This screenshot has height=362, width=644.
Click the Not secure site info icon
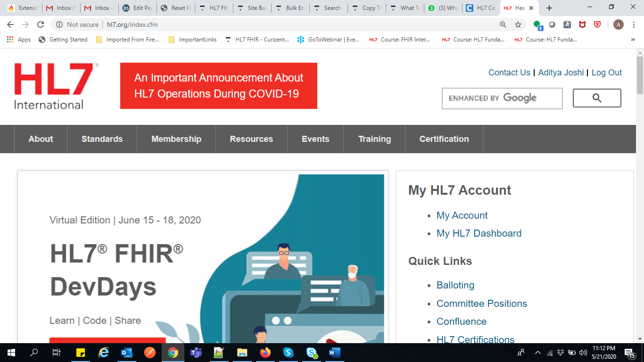click(x=59, y=25)
